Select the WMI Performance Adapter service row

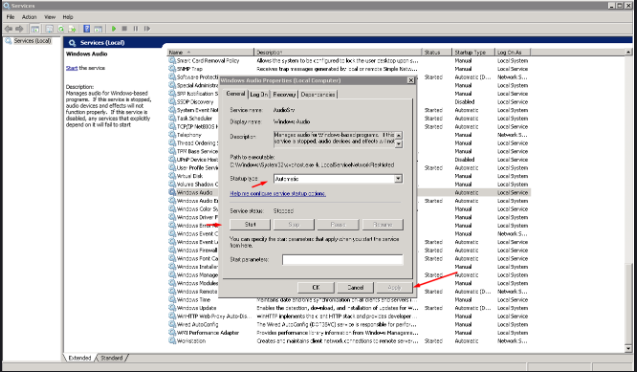(x=349, y=333)
